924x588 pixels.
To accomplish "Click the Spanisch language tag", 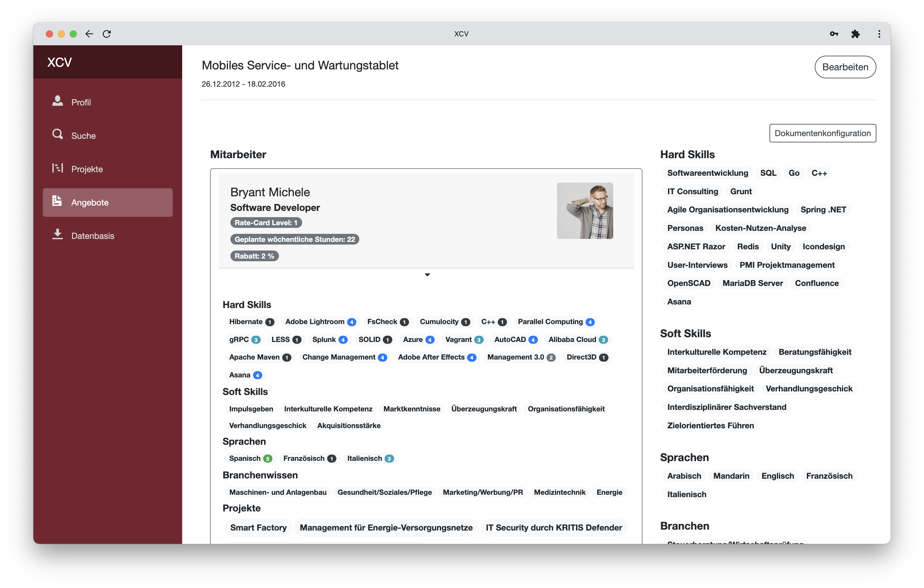I will click(250, 458).
